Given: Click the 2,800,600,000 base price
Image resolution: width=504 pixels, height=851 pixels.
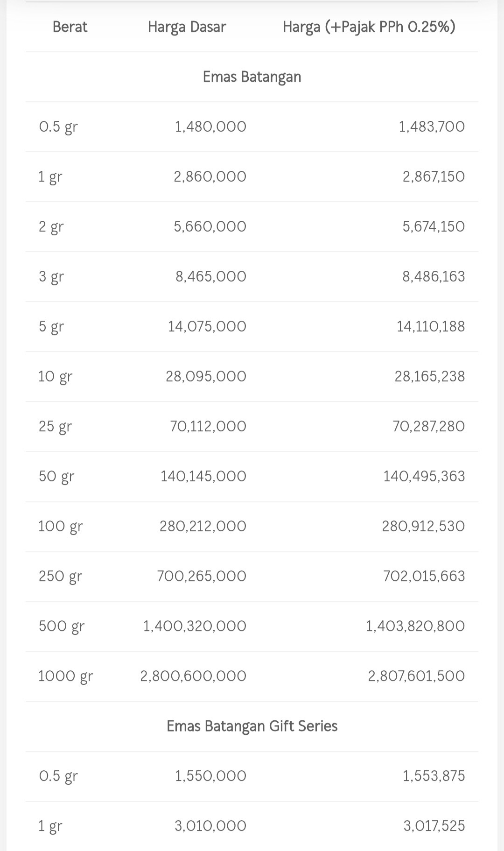Looking at the screenshot, I should pos(193,676).
